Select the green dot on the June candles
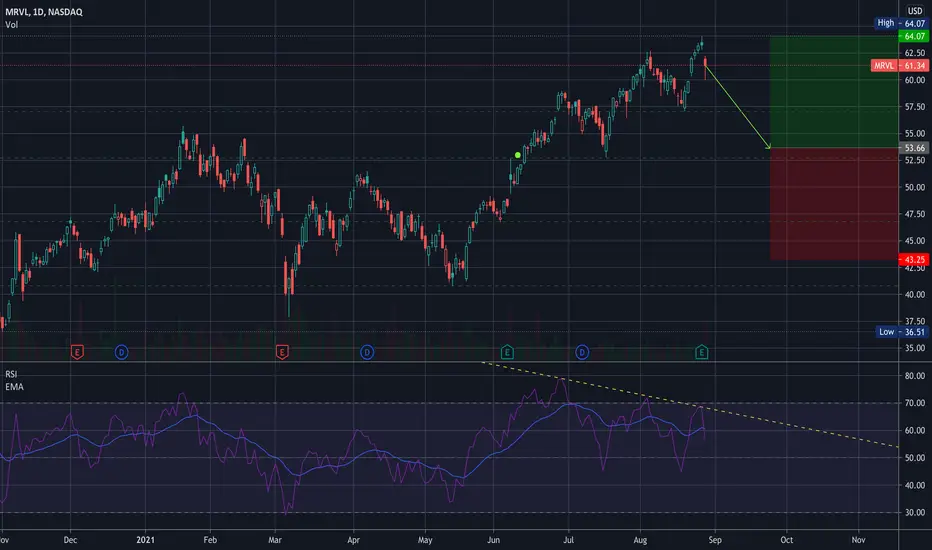Image resolution: width=932 pixels, height=550 pixels. [x=518, y=155]
